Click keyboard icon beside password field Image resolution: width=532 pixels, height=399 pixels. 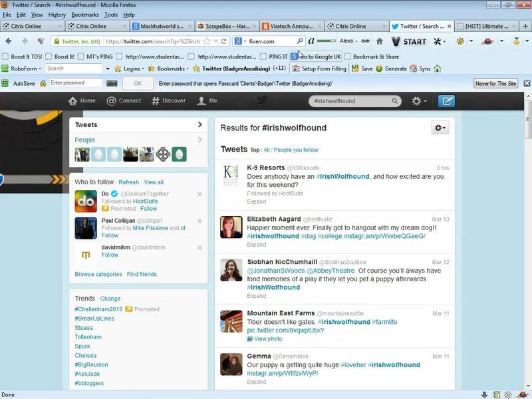click(112, 83)
